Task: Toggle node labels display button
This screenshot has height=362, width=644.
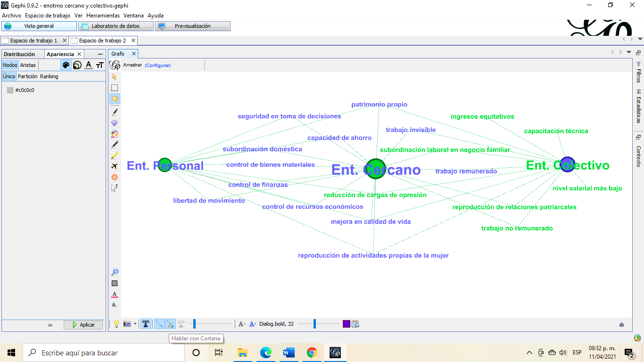Action: [x=146, y=324]
